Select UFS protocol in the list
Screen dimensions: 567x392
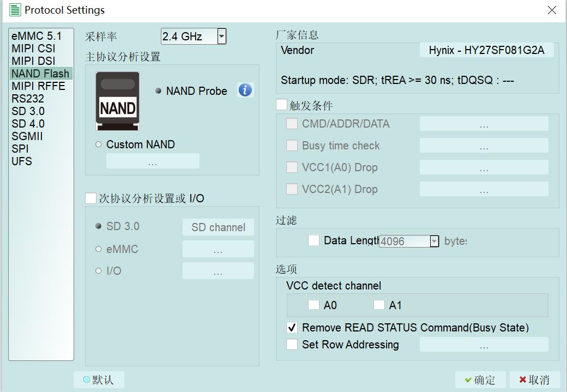22,161
